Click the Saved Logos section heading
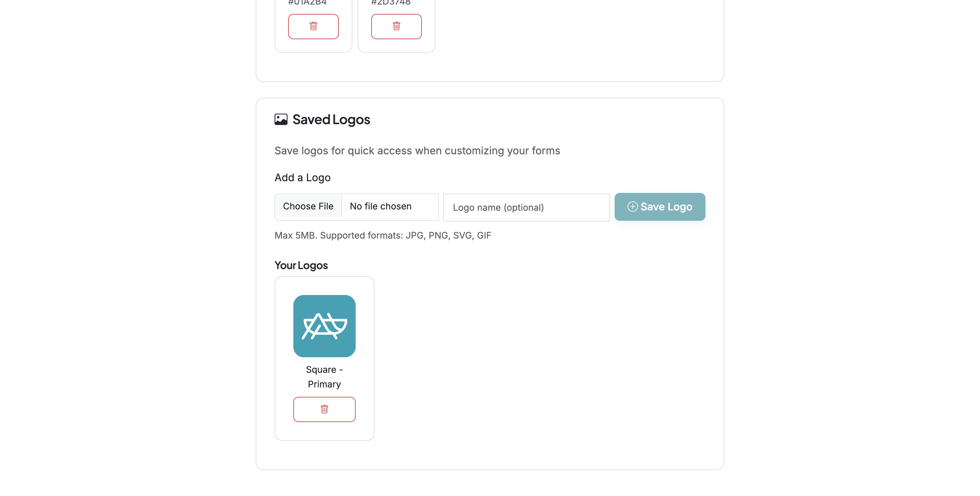Image resolution: width=980 pixels, height=496 pixels. click(x=331, y=119)
